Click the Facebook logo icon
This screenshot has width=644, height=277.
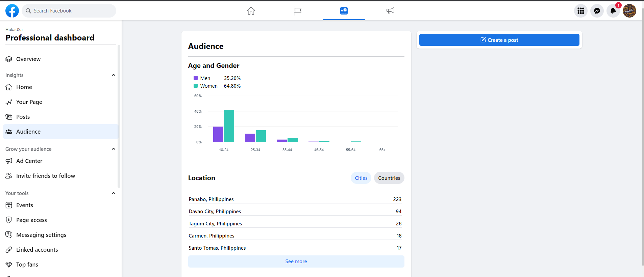pos(12,11)
